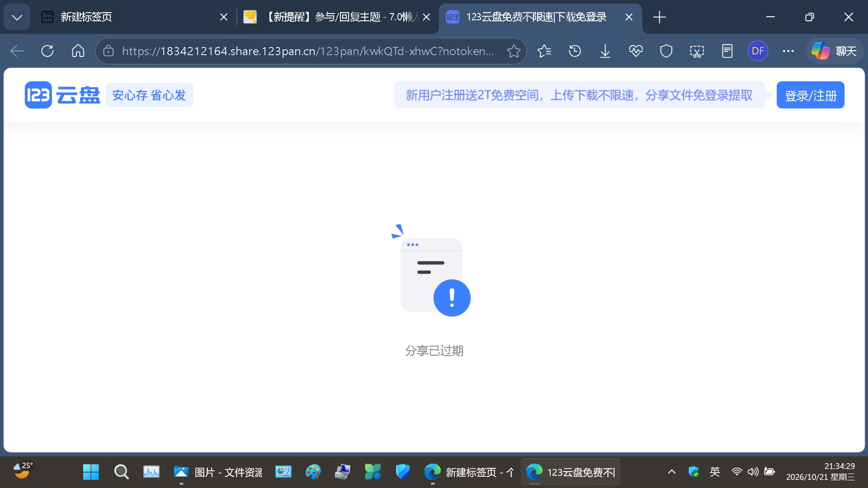Click the 123云盘 logo

62,95
